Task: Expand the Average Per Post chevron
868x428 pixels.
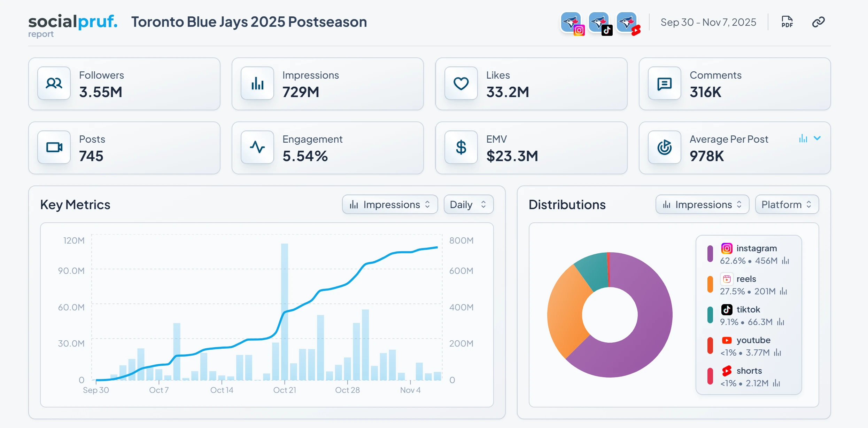Action: pos(817,138)
